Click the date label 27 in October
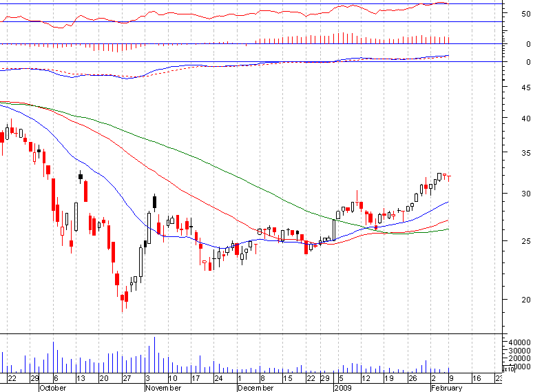533x392 pixels. point(127,378)
